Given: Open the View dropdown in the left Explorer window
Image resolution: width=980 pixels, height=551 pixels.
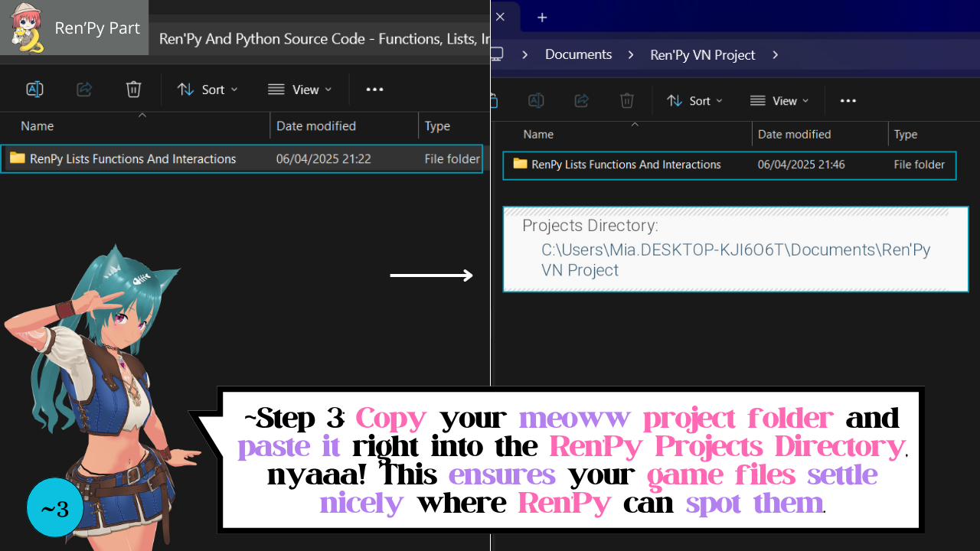Looking at the screenshot, I should (300, 90).
